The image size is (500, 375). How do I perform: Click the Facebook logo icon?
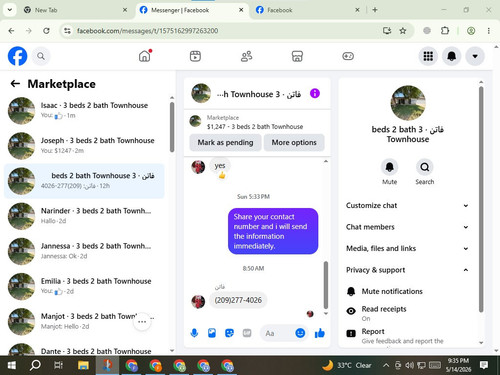(x=17, y=56)
